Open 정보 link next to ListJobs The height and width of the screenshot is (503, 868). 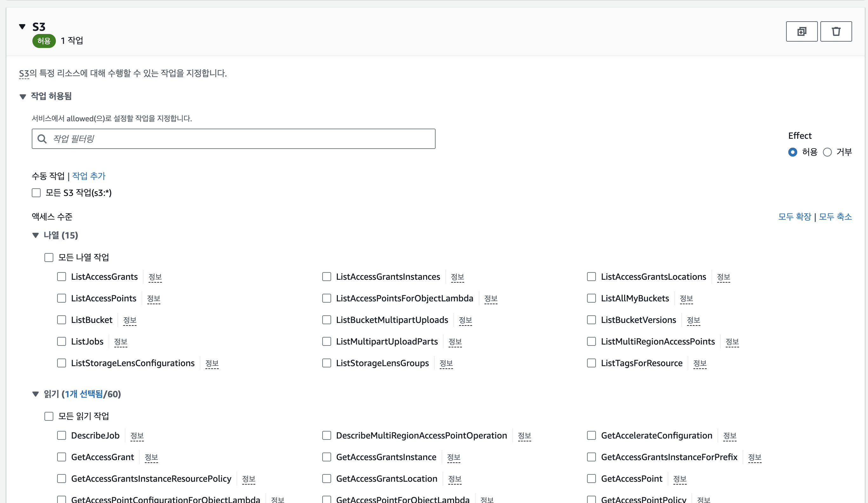[x=121, y=342]
